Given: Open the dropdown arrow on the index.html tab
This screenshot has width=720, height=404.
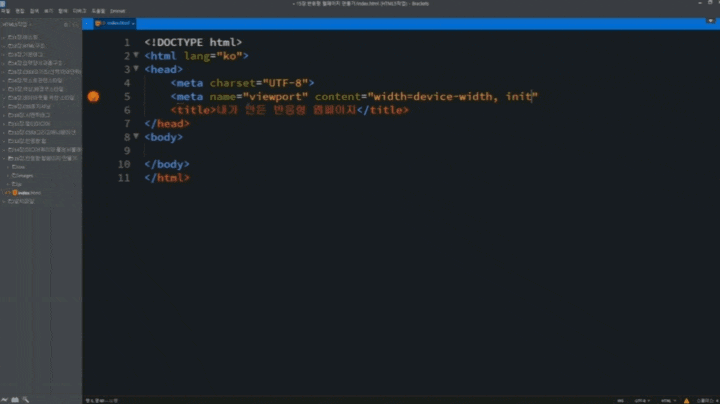Looking at the screenshot, I should coord(133,23).
